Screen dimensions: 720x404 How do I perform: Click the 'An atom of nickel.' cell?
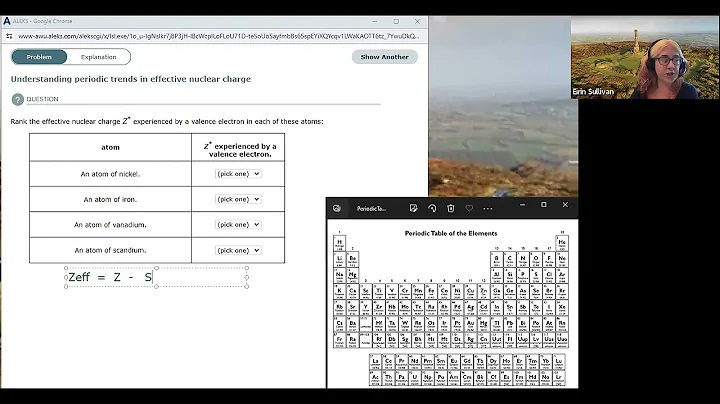[x=110, y=174]
